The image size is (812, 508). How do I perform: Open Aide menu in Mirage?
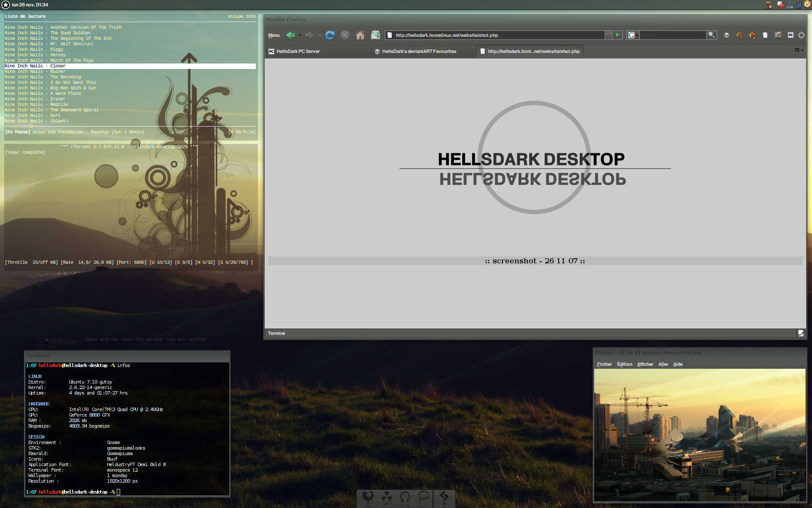coord(678,364)
